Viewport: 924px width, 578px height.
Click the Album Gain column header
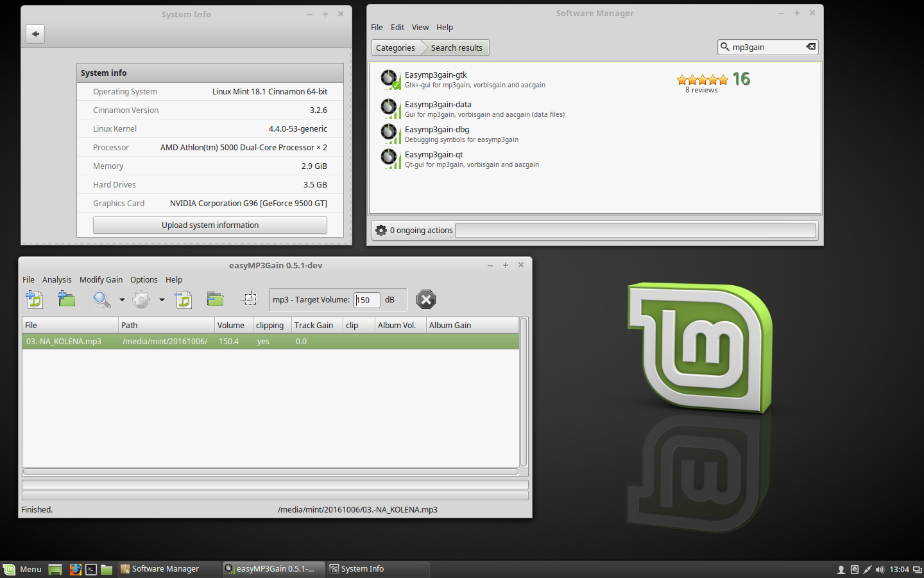pyautogui.click(x=472, y=326)
